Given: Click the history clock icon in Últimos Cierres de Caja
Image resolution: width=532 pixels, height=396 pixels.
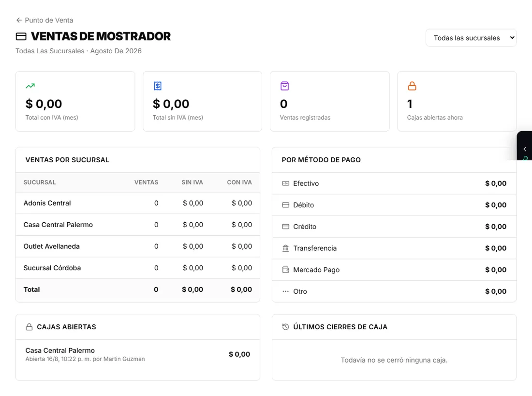Looking at the screenshot, I should click(x=286, y=327).
